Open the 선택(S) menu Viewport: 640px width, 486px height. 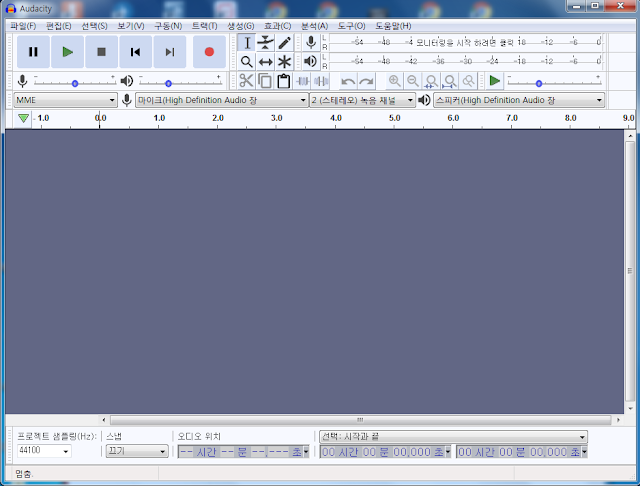[x=94, y=26]
